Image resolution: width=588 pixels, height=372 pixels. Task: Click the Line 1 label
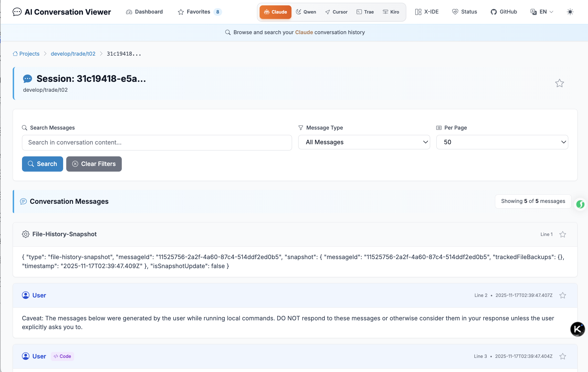point(547,234)
